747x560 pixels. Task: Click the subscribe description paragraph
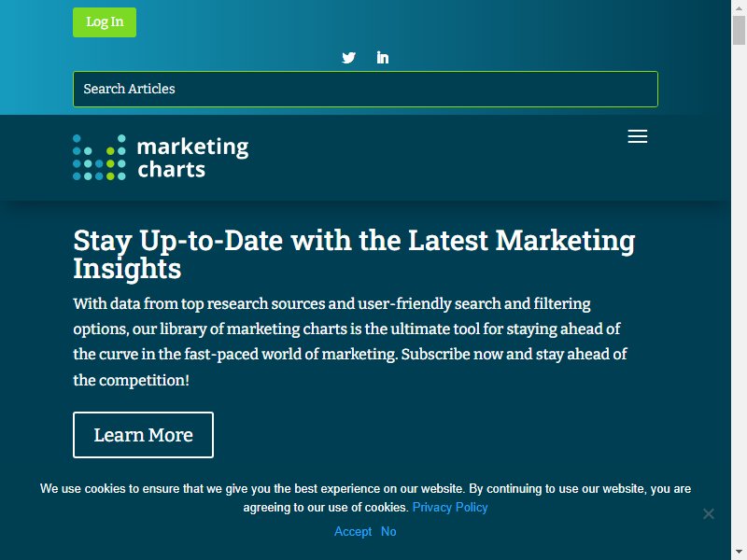[350, 342]
